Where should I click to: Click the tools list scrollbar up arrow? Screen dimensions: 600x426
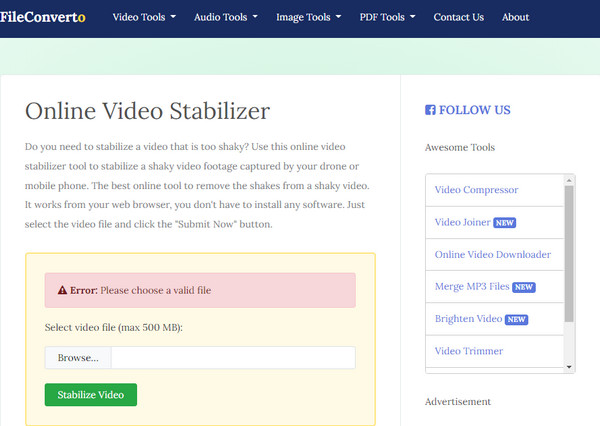click(x=569, y=180)
